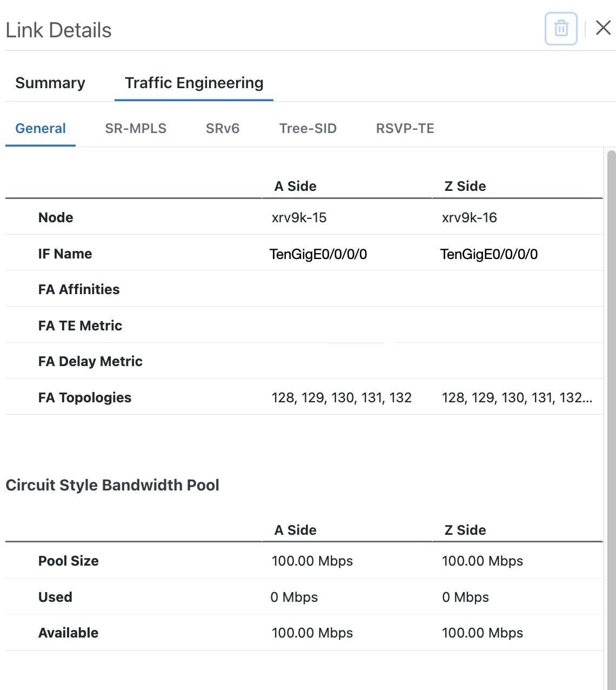Image resolution: width=616 pixels, height=690 pixels.
Task: Switch to the Summary tab
Action: point(50,83)
